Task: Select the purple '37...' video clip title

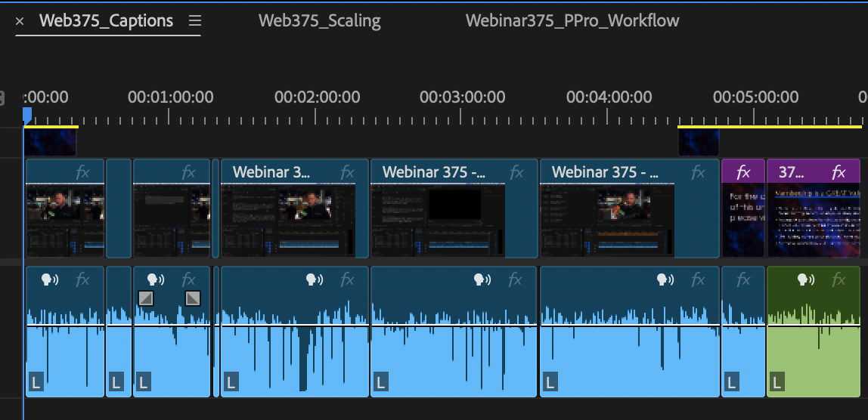Action: point(792,172)
